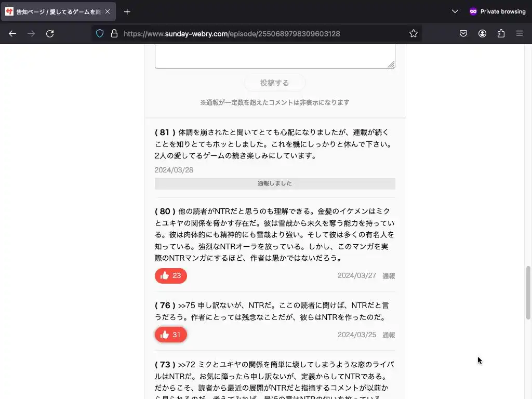Screen dimensions: 532x399
Task: Open the Firefox account icon
Action: click(482, 34)
